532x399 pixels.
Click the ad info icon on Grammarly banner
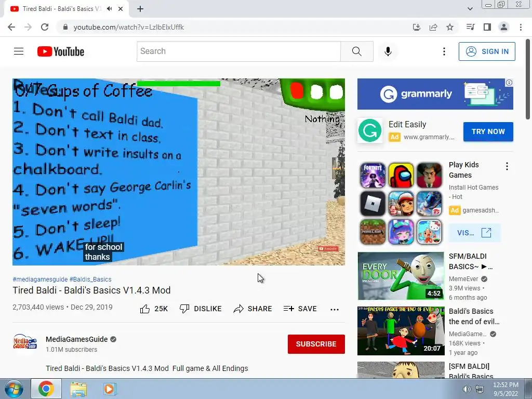coord(509,83)
